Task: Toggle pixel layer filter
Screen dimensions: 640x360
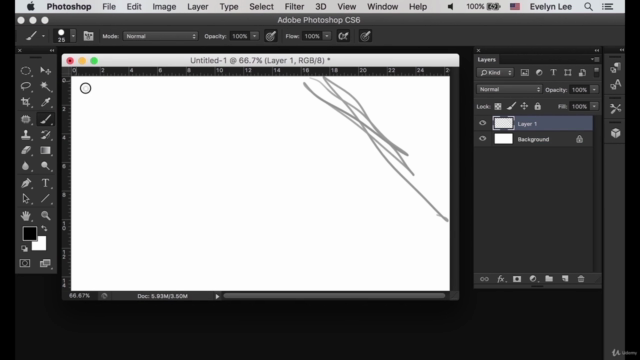Action: coord(524,73)
